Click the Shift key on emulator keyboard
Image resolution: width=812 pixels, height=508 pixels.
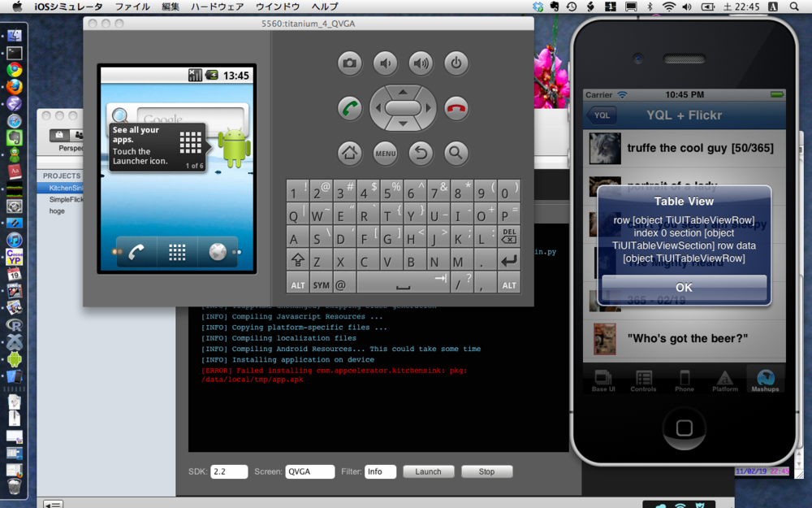tap(298, 260)
